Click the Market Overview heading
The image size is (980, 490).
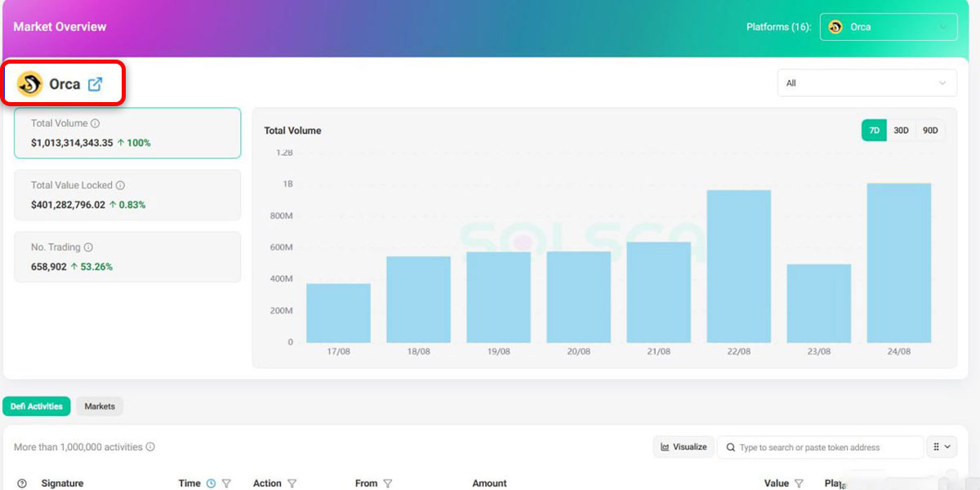click(x=60, y=27)
